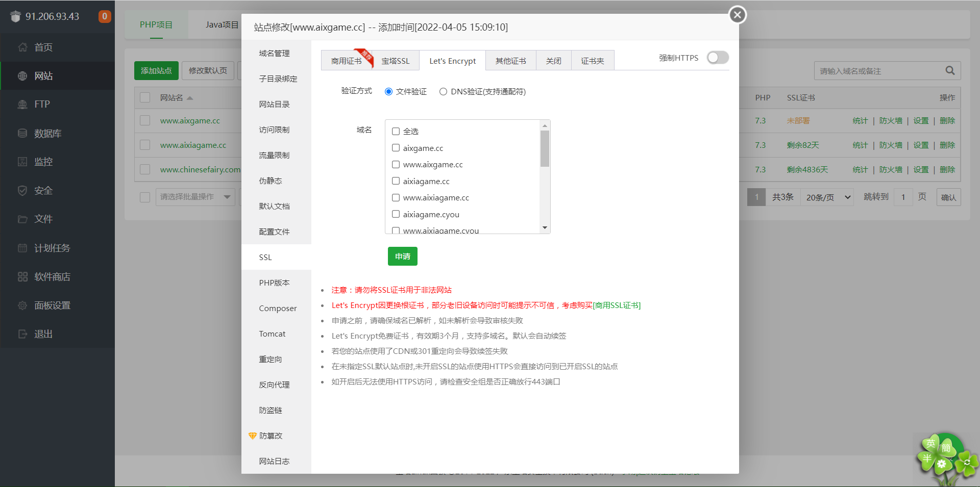Click the 添加站点 button
The width and height of the screenshot is (980, 487).
tap(156, 70)
